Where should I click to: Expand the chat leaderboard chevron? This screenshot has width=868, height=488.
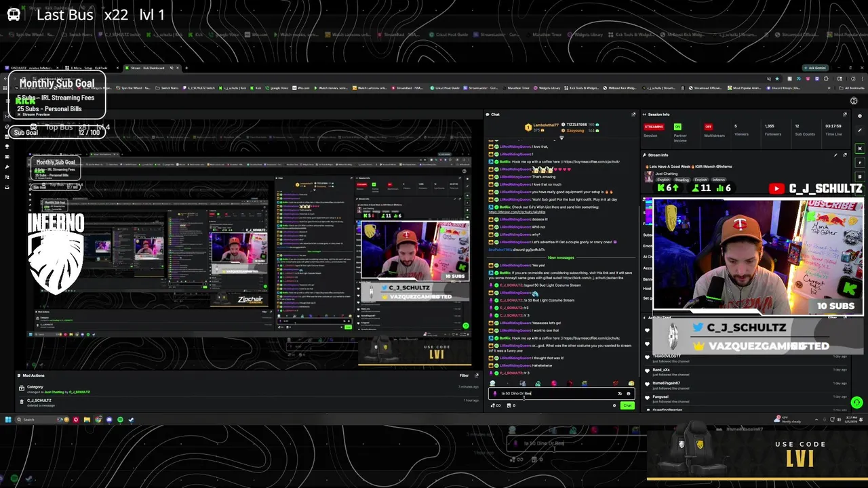pyautogui.click(x=561, y=138)
